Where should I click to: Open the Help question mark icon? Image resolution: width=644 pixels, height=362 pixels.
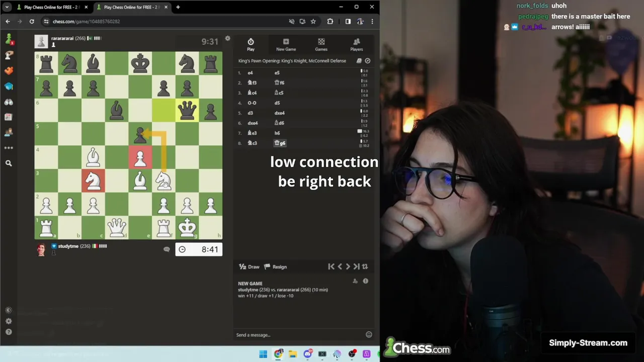[x=9, y=332]
